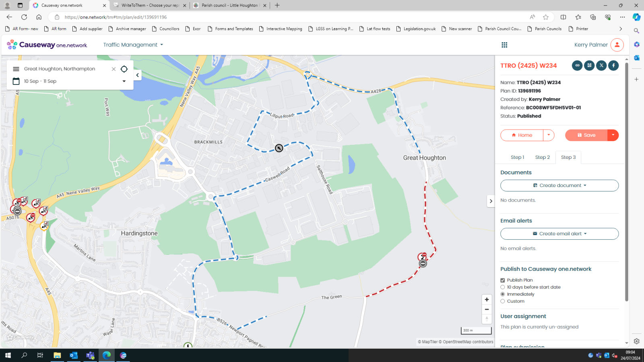This screenshot has width=644, height=362.
Task: Open the hamburger menu in the search box
Action: click(16, 69)
